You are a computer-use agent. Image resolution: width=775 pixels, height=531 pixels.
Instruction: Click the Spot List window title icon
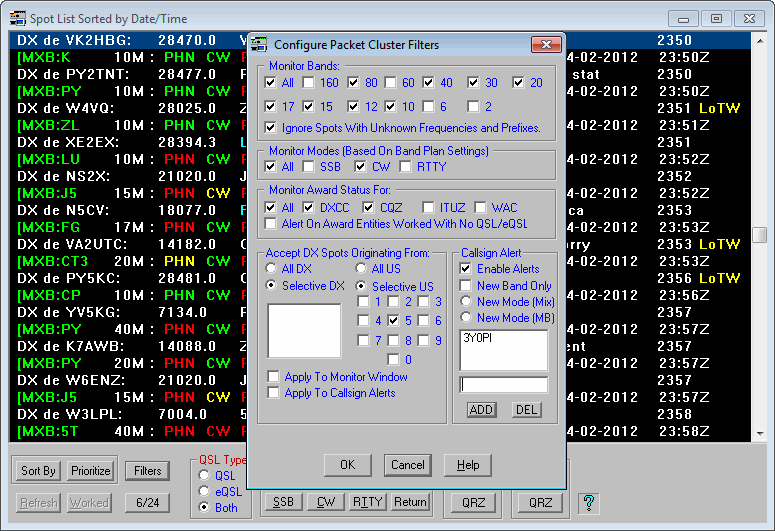[x=13, y=19]
